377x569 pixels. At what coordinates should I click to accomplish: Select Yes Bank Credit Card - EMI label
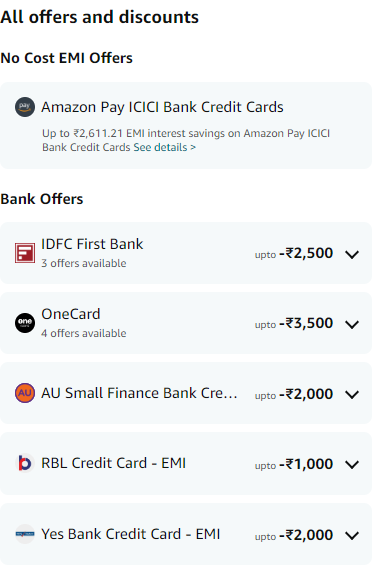131,534
